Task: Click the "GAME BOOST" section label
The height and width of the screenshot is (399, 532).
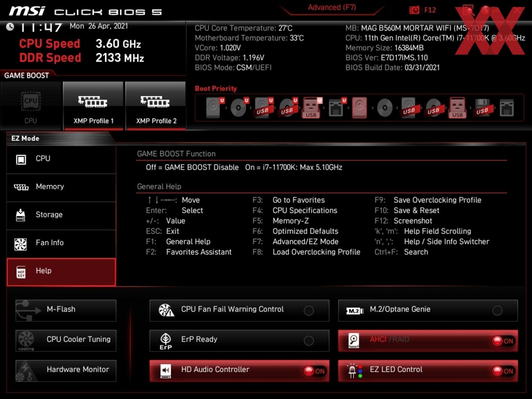Action: tap(27, 75)
